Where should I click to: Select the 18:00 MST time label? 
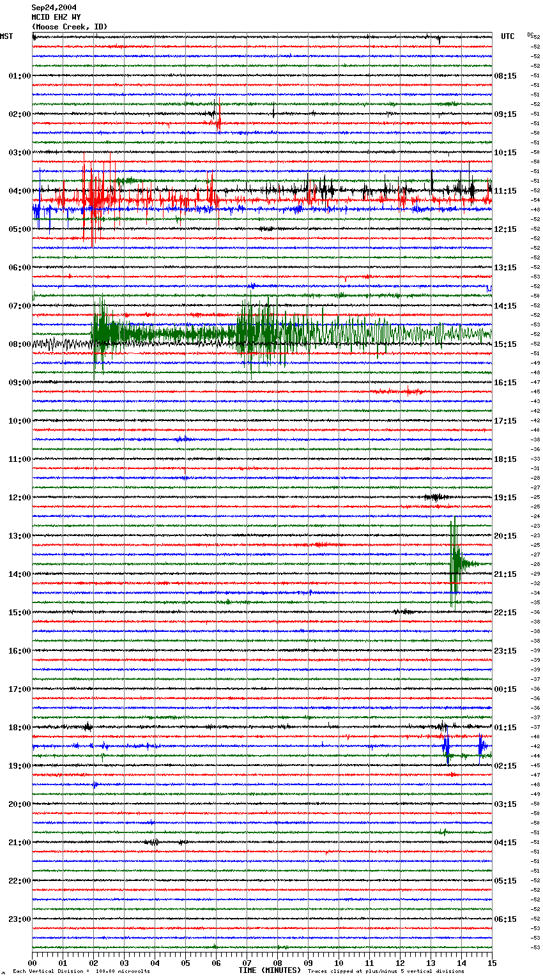[20, 728]
